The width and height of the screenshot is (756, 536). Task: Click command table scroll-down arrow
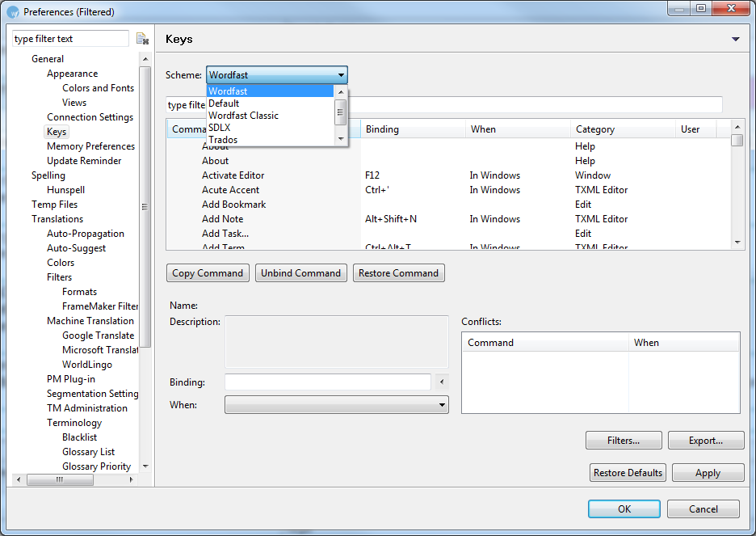point(737,243)
